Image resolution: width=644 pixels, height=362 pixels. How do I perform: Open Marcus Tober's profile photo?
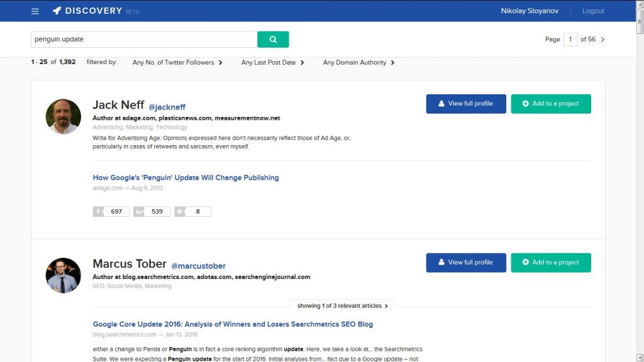[x=64, y=275]
